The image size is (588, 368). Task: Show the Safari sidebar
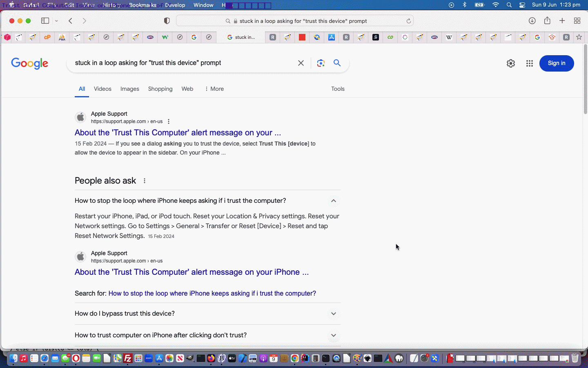pos(45,21)
